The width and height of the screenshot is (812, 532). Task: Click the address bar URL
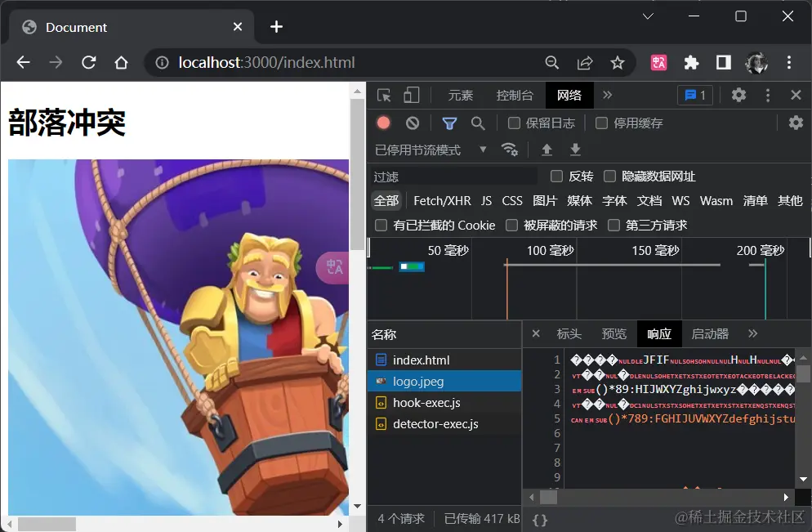(x=266, y=63)
